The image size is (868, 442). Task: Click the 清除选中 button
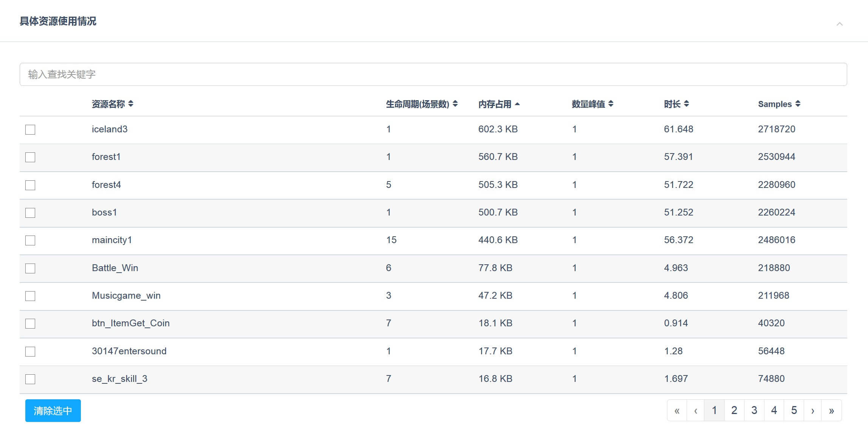[x=53, y=411]
